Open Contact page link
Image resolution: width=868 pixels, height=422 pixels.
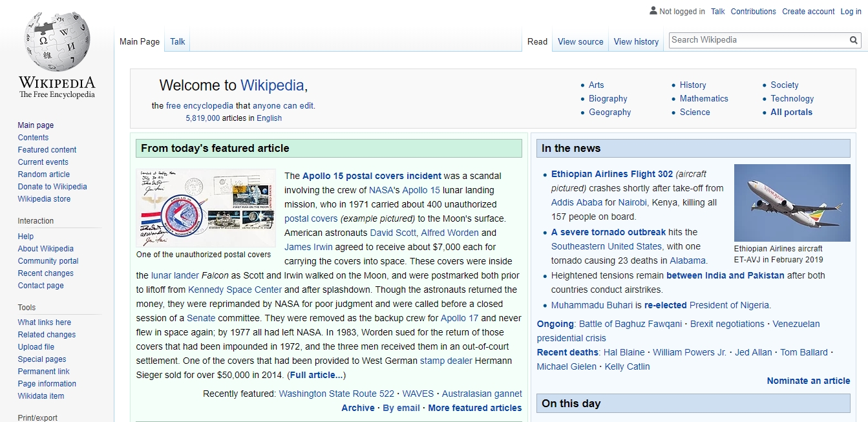41,286
